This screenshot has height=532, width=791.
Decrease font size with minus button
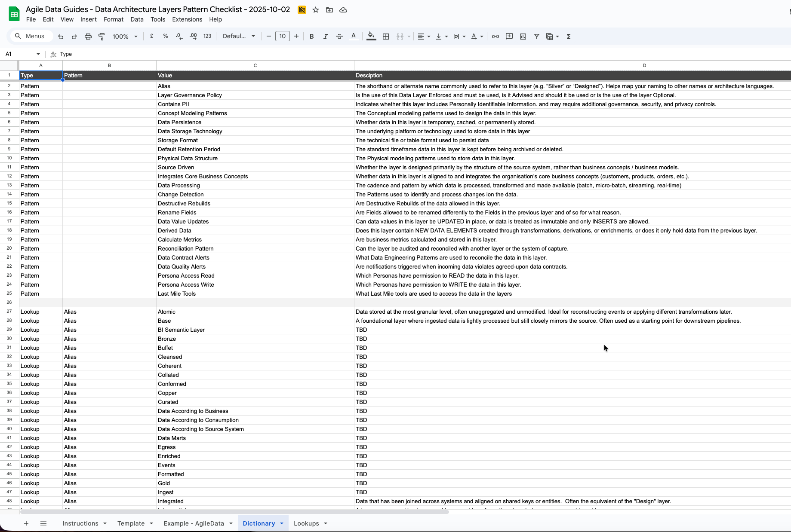click(269, 37)
